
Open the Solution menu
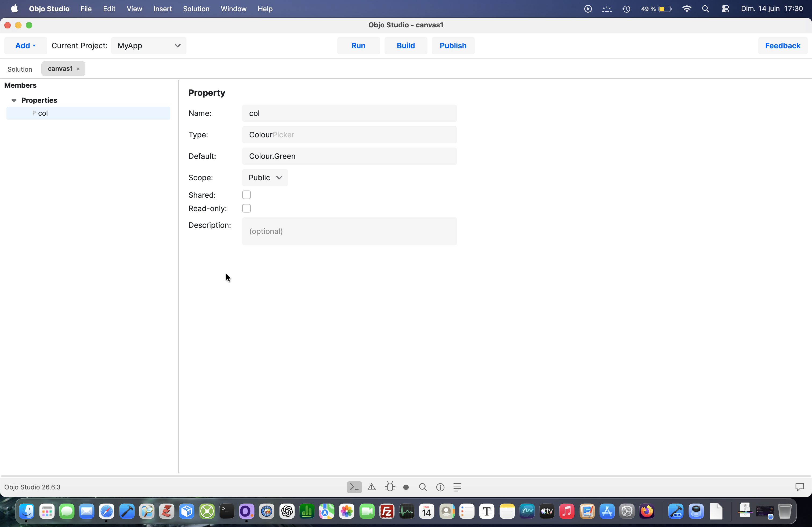(196, 9)
